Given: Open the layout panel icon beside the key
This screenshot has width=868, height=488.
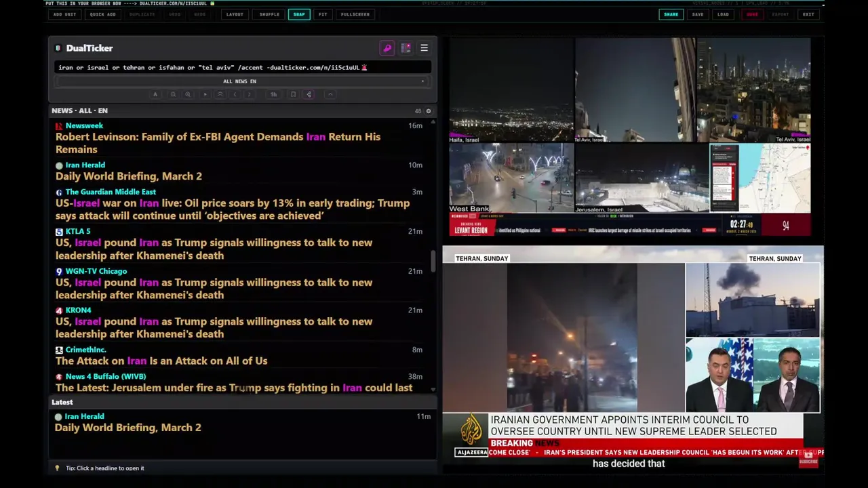Looking at the screenshot, I should [406, 48].
